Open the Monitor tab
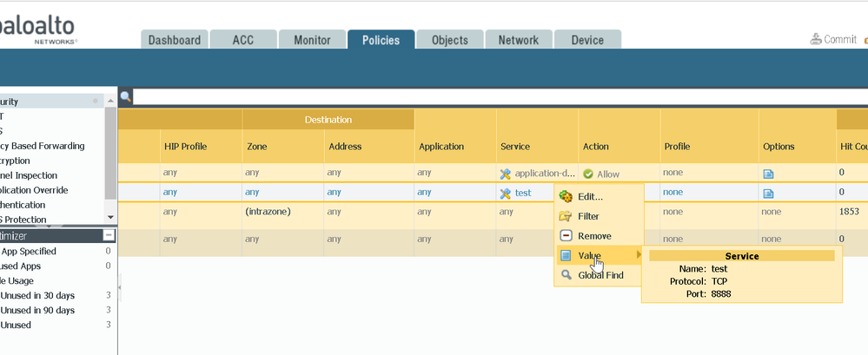Viewport: 868px width, 355px height. pyautogui.click(x=312, y=40)
